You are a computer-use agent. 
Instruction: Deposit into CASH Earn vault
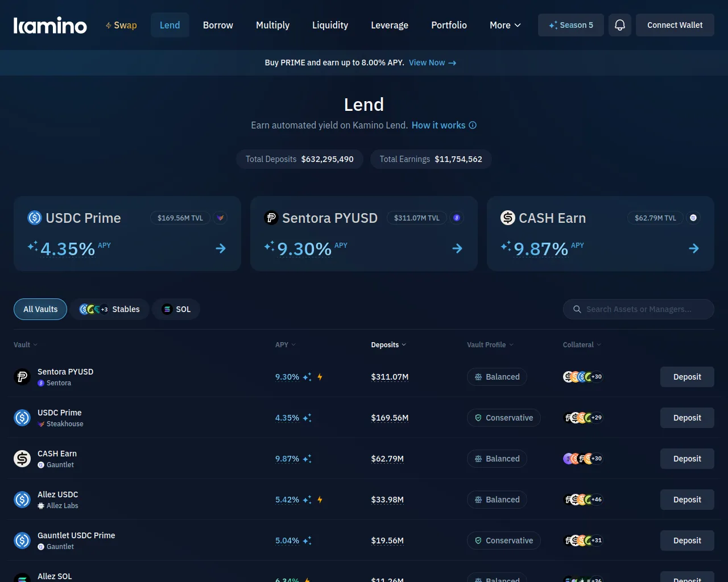pyautogui.click(x=687, y=459)
